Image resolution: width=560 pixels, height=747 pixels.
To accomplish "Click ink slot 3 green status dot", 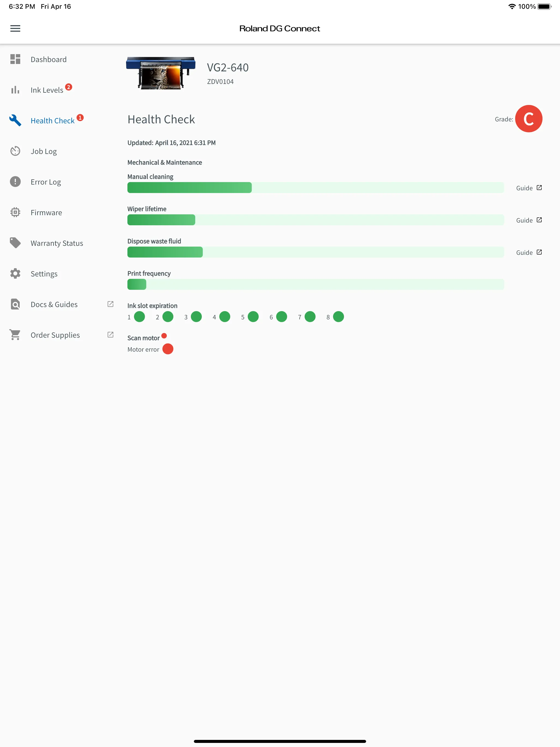I will (196, 317).
